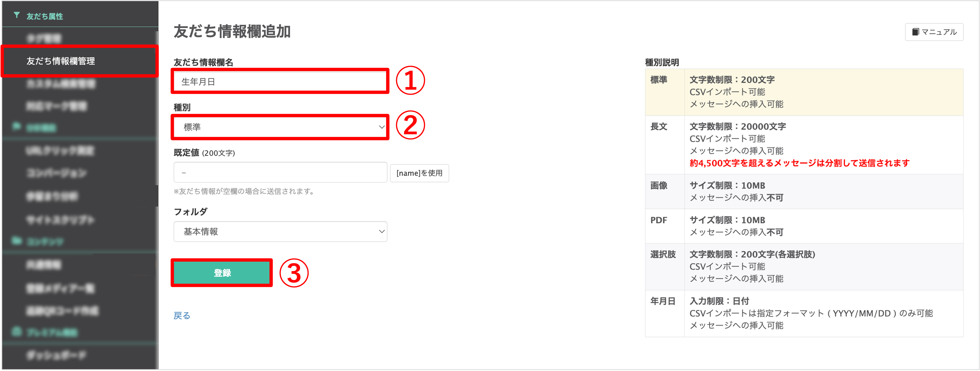
Task: Click the chevron arrow of the フォルダ select
Action: pos(381,231)
